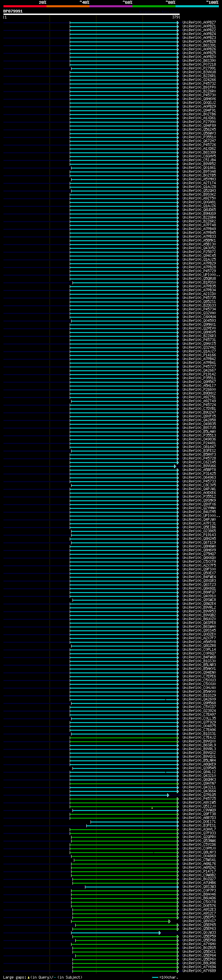Click the white query sequence bar
The image size is (222, 980).
click(92, 15)
